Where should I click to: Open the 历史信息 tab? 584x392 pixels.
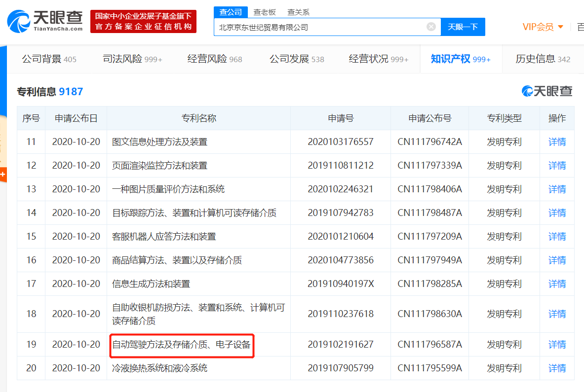pyautogui.click(x=543, y=59)
